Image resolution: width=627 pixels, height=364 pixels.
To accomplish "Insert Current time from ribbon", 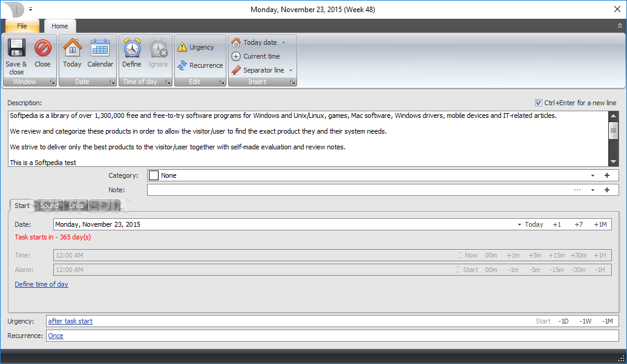I will (x=256, y=56).
